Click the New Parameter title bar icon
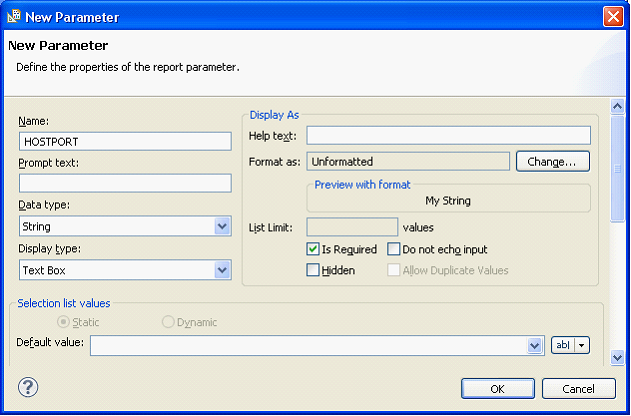Viewport: 631px width, 416px height. click(x=14, y=17)
